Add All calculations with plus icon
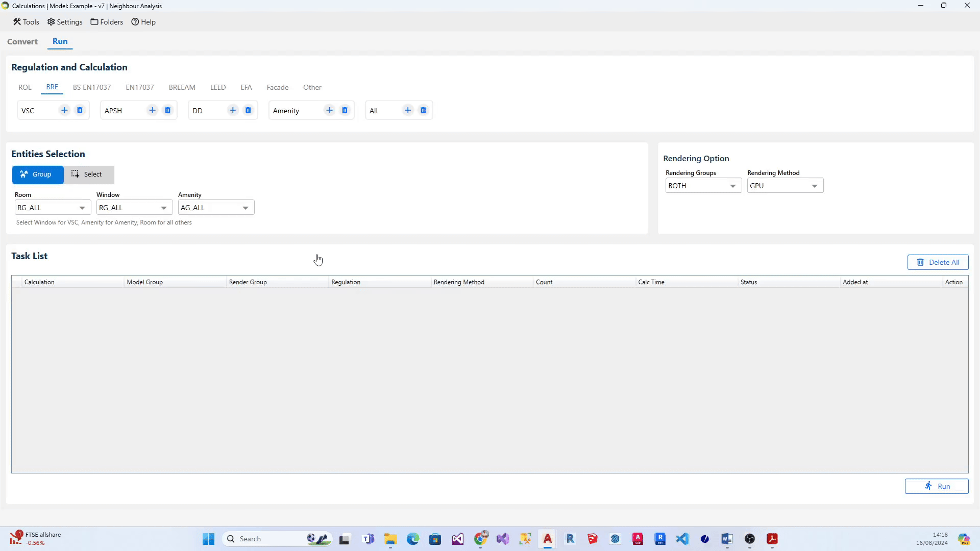 (408, 110)
